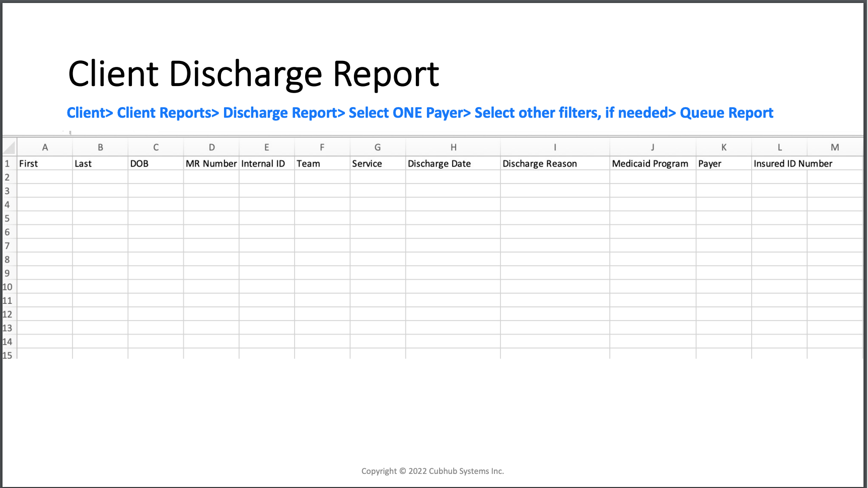Select row 6 number header
The width and height of the screenshot is (868, 488).
point(10,232)
